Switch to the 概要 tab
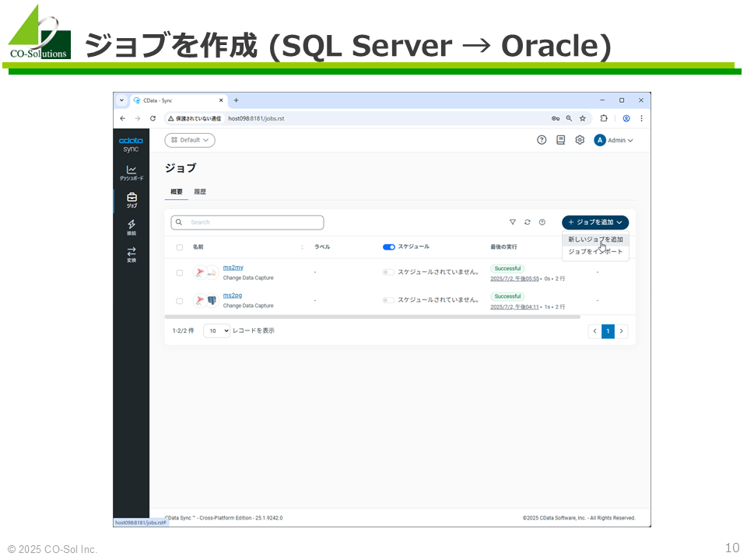Viewport: 747px width, 560px height. click(x=177, y=192)
